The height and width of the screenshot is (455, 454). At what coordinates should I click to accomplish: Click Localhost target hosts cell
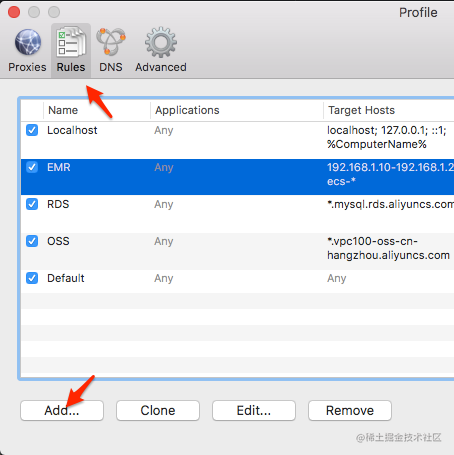tap(387, 137)
